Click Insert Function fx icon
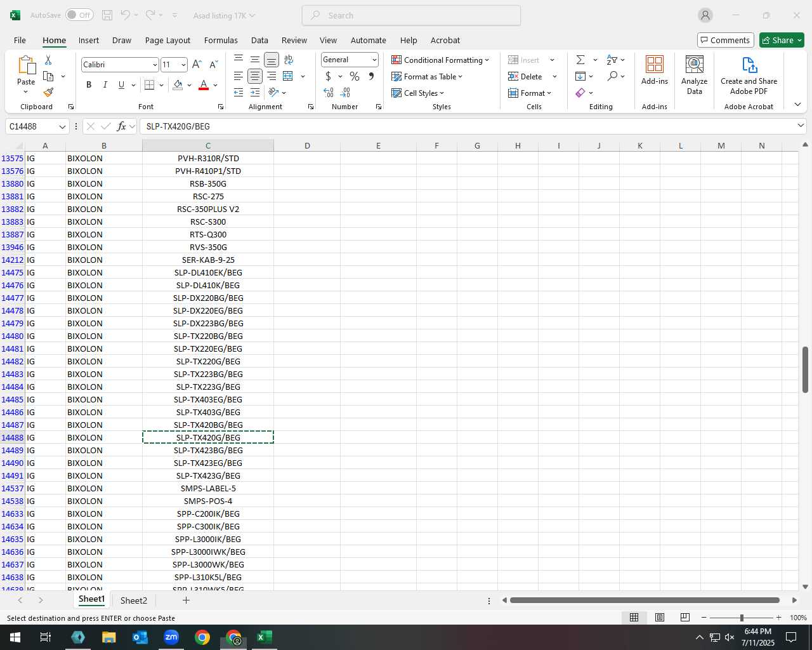This screenshot has height=650, width=812. [x=122, y=126]
